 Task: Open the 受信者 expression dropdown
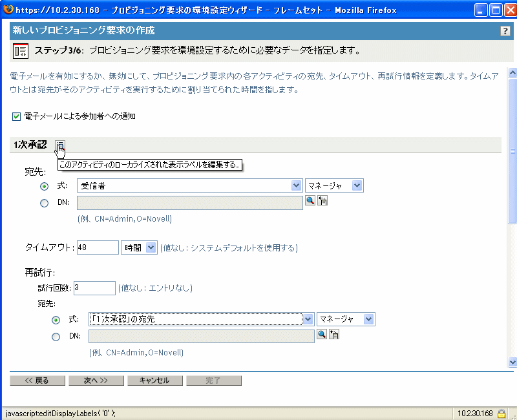point(296,185)
